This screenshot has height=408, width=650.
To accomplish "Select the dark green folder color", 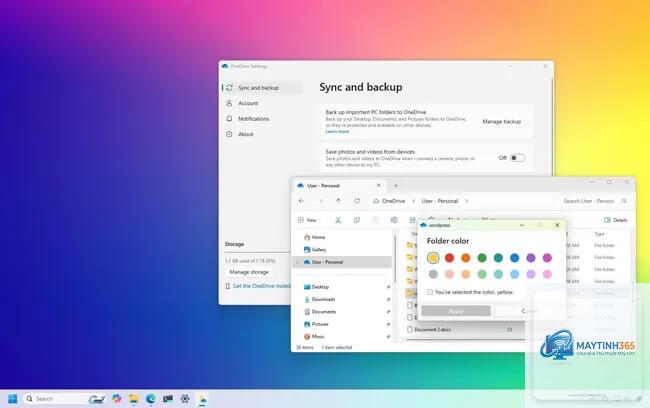I will (x=482, y=258).
